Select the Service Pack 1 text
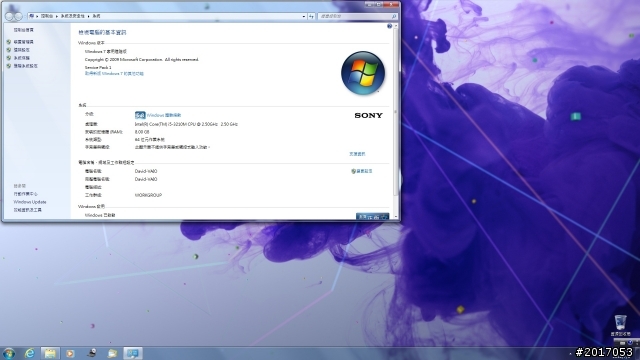This screenshot has width=640, height=360. click(x=98, y=67)
